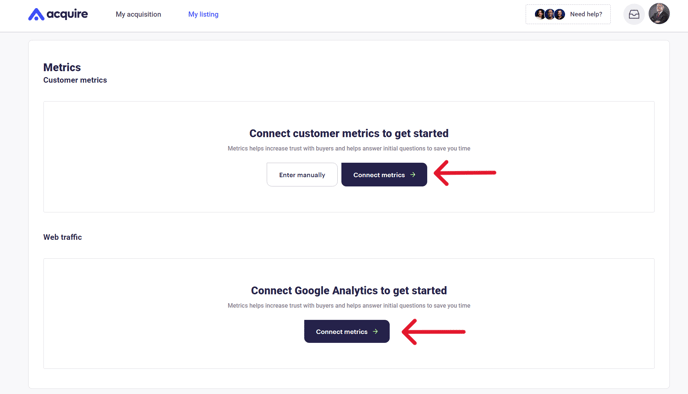This screenshot has height=394, width=688.
Task: Select the Metrics page heading
Action: 62,67
